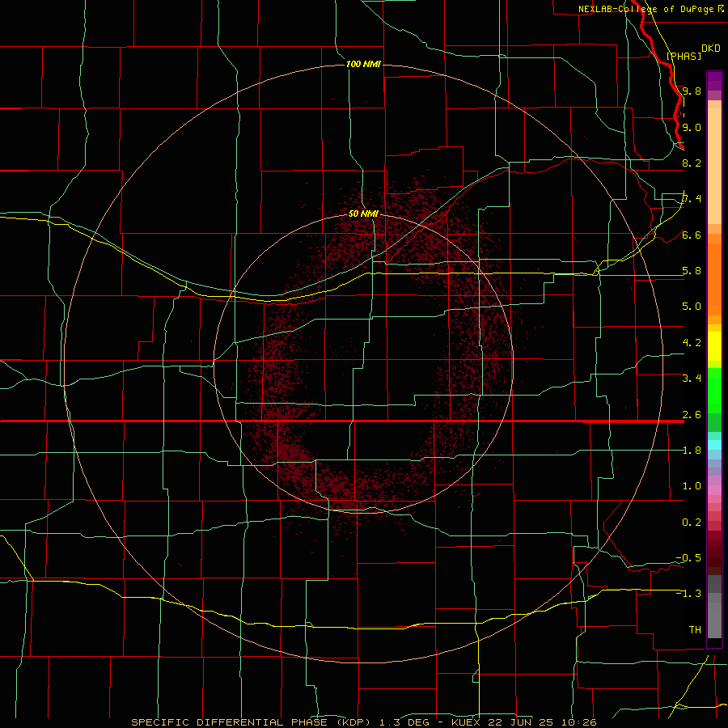The image size is (728, 728).
Task: Click the 4.2 color scale value
Action: 692,343
